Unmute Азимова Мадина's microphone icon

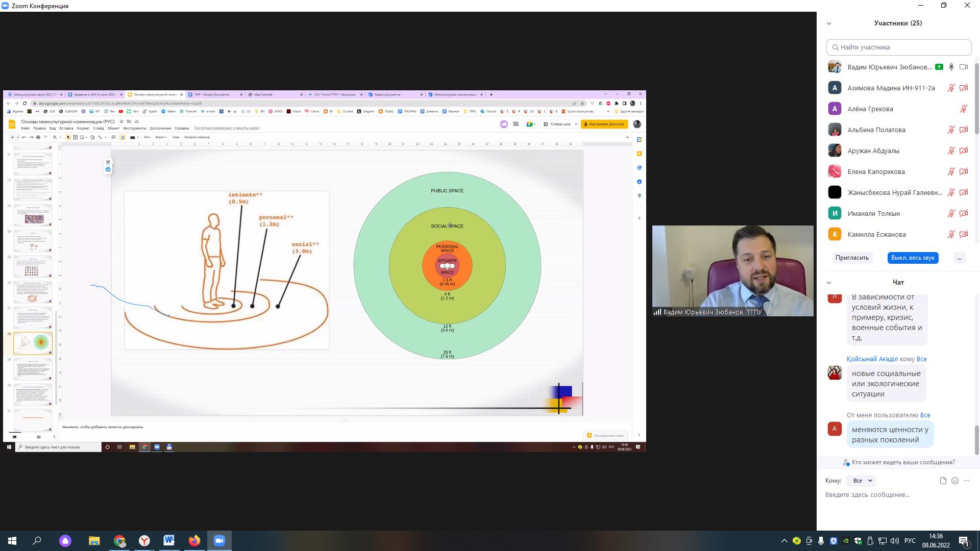click(951, 88)
